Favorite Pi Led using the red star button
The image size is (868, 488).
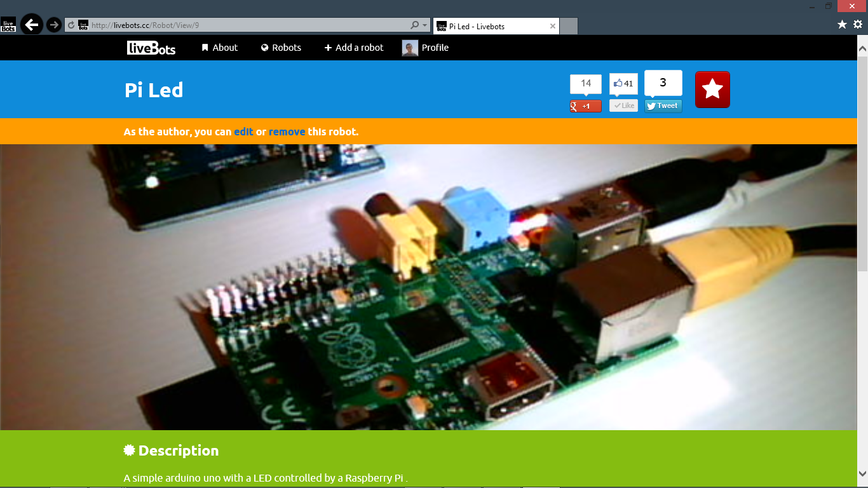tap(712, 89)
